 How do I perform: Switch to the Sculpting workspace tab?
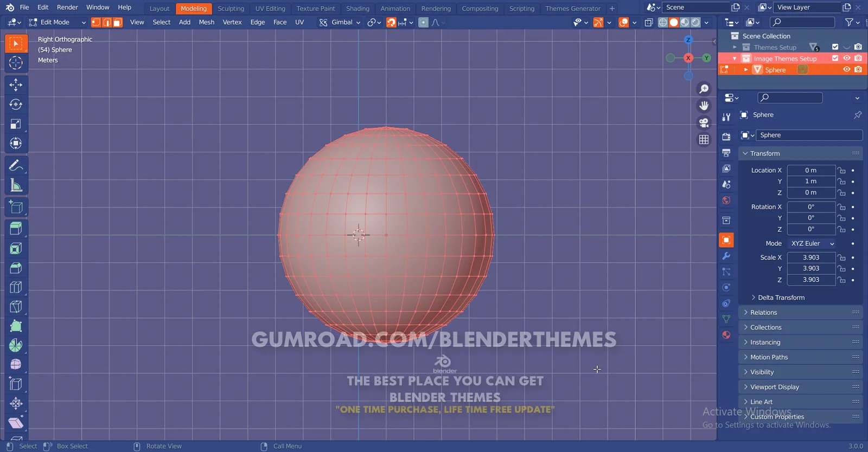[x=231, y=9]
